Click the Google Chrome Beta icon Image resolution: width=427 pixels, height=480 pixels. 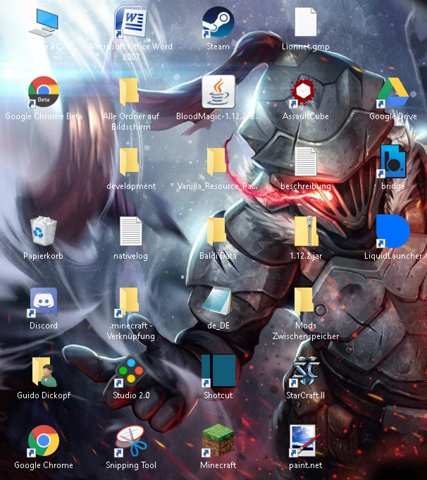43,92
